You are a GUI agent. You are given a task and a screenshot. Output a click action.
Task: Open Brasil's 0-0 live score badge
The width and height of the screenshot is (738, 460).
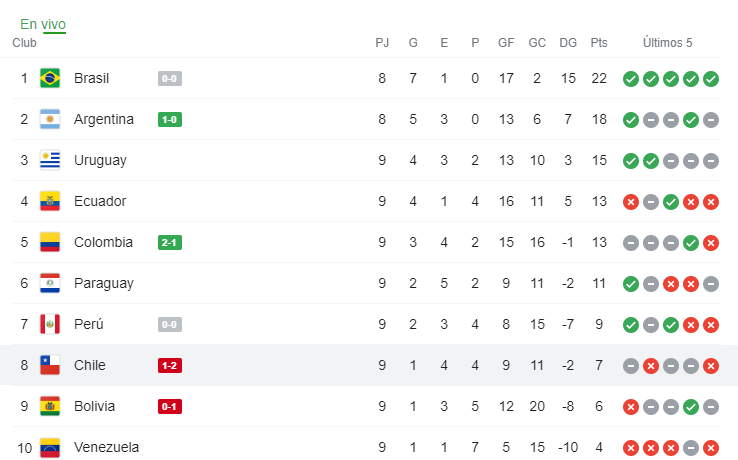pos(170,78)
